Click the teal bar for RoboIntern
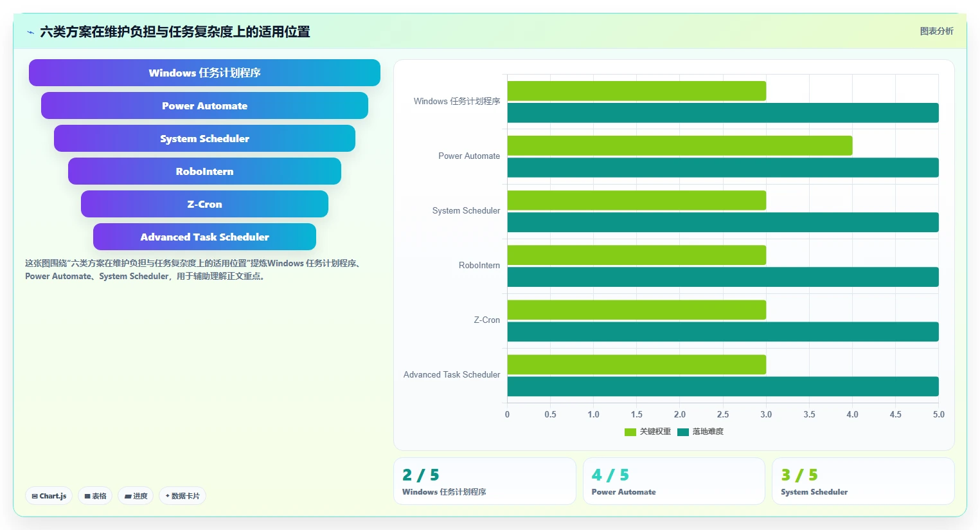 (x=723, y=277)
